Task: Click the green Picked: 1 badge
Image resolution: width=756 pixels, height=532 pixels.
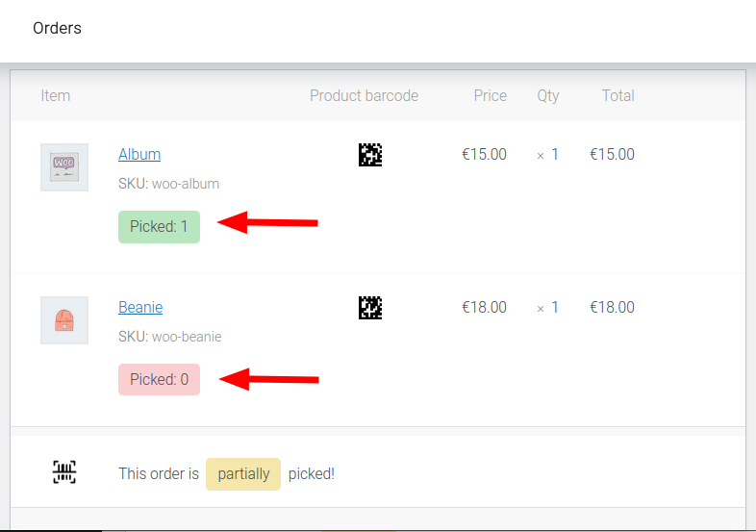Action: [159, 227]
